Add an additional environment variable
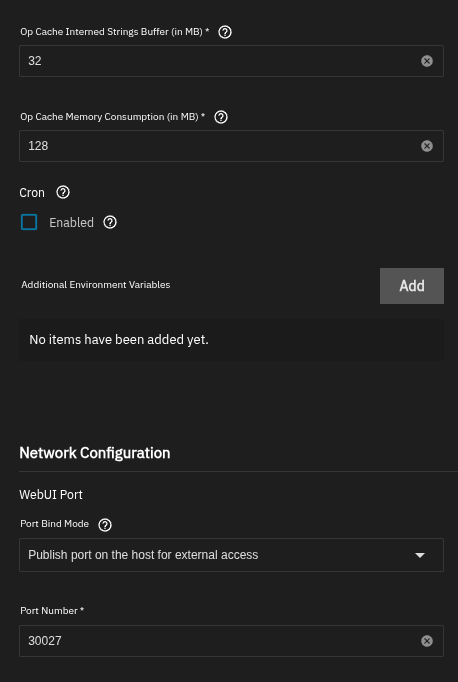 tap(412, 286)
